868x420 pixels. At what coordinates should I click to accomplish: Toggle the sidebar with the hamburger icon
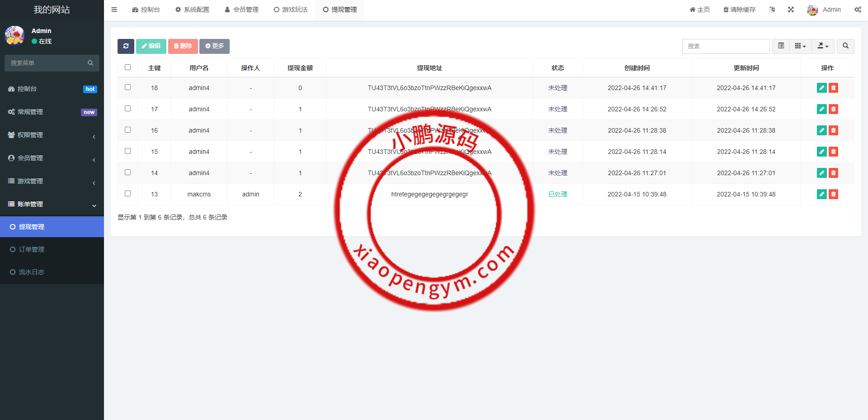114,10
